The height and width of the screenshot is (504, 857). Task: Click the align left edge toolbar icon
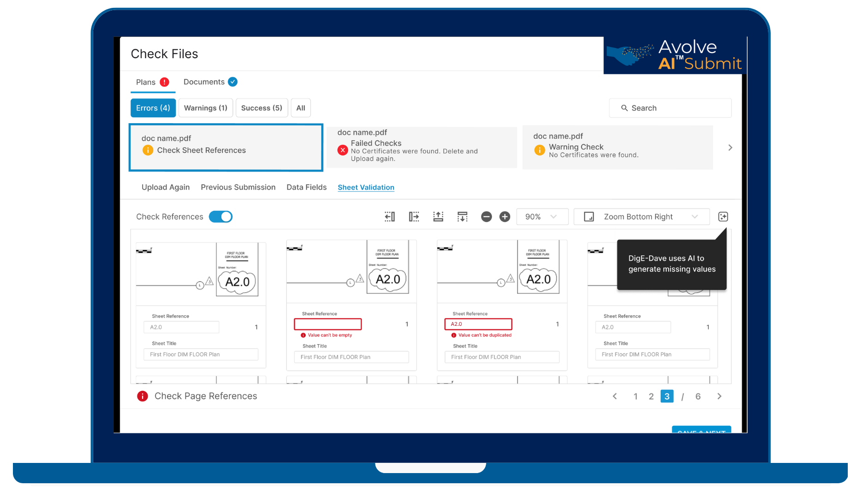pos(390,217)
